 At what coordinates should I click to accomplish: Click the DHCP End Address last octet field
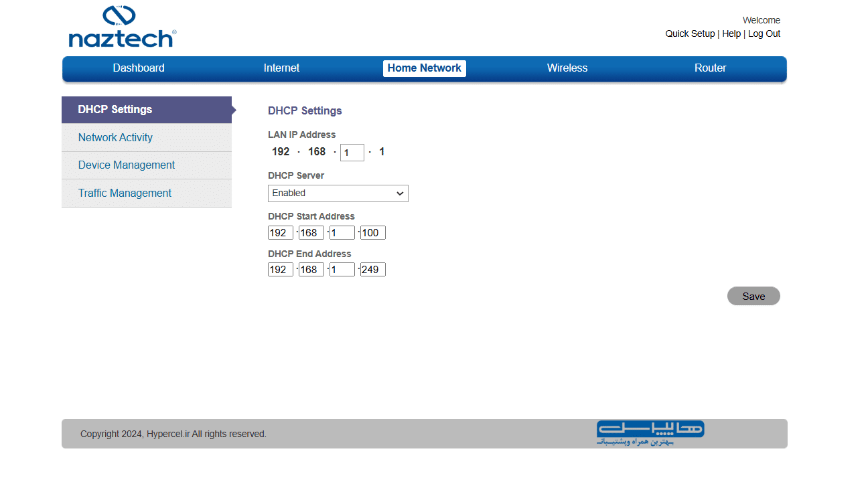click(372, 270)
